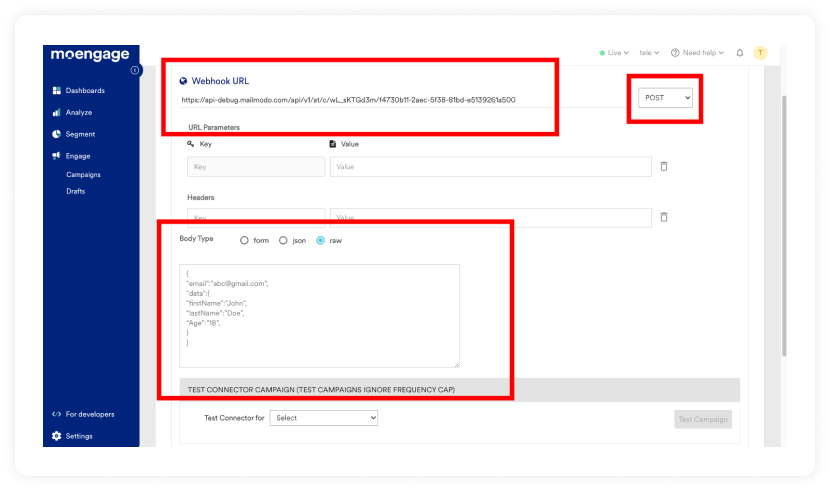Viewport: 830px width, 491px height.
Task: Click the Test Campaign button
Action: (x=703, y=419)
